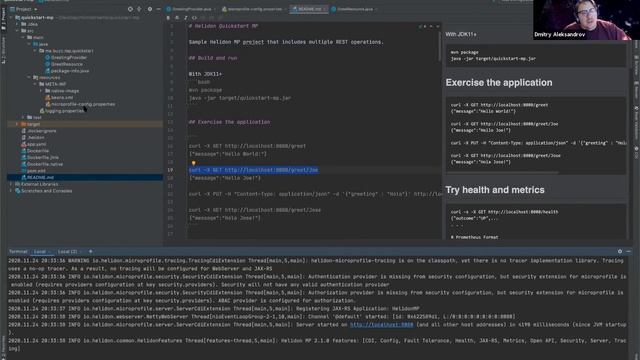
Task: Click highlighted curl greet/Joe line
Action: coord(253,170)
